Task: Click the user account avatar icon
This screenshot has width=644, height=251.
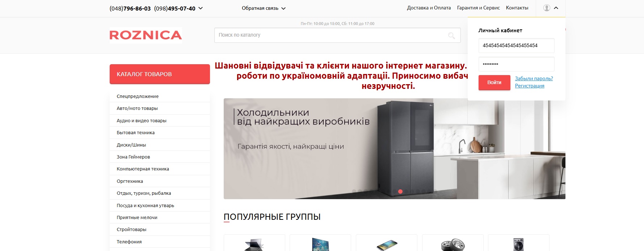Action: (547, 8)
